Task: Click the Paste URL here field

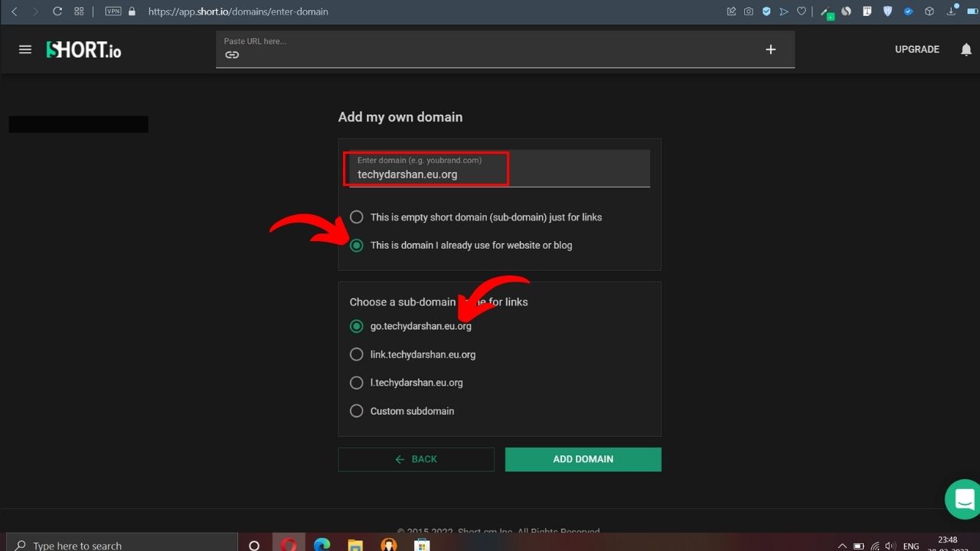Action: [505, 49]
